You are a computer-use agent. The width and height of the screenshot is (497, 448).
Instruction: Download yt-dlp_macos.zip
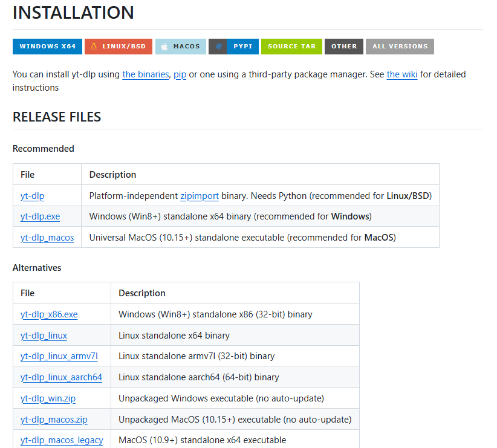click(54, 420)
